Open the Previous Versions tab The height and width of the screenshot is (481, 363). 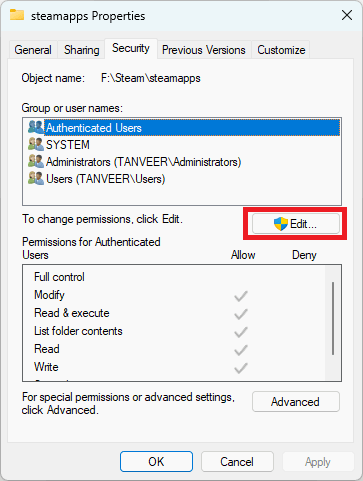tap(204, 50)
